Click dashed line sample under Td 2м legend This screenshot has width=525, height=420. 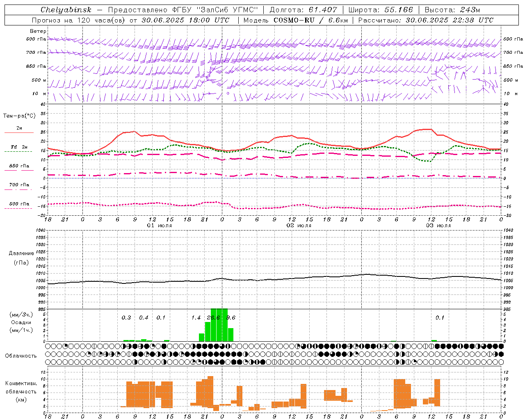18,152
